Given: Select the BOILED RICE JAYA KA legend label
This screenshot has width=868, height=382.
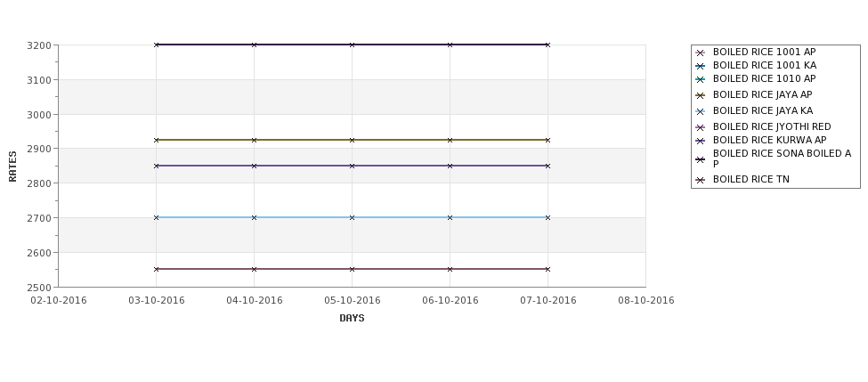Looking at the screenshot, I should (x=763, y=110).
